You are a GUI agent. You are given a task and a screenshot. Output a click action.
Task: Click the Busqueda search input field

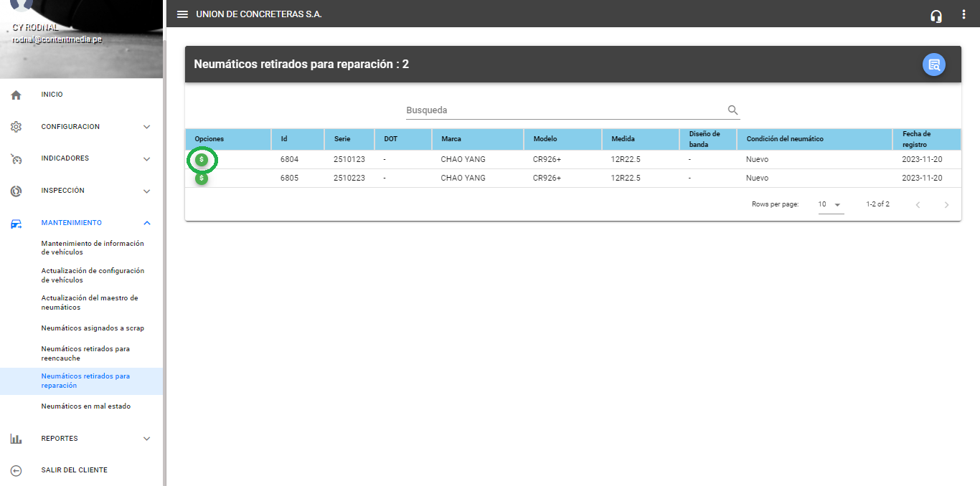565,110
